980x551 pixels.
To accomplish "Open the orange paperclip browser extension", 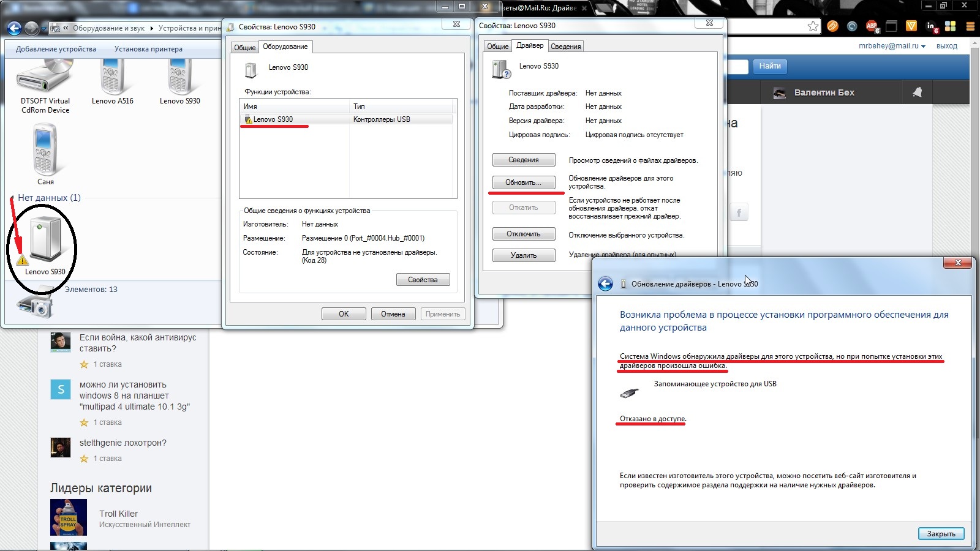I will 832,26.
